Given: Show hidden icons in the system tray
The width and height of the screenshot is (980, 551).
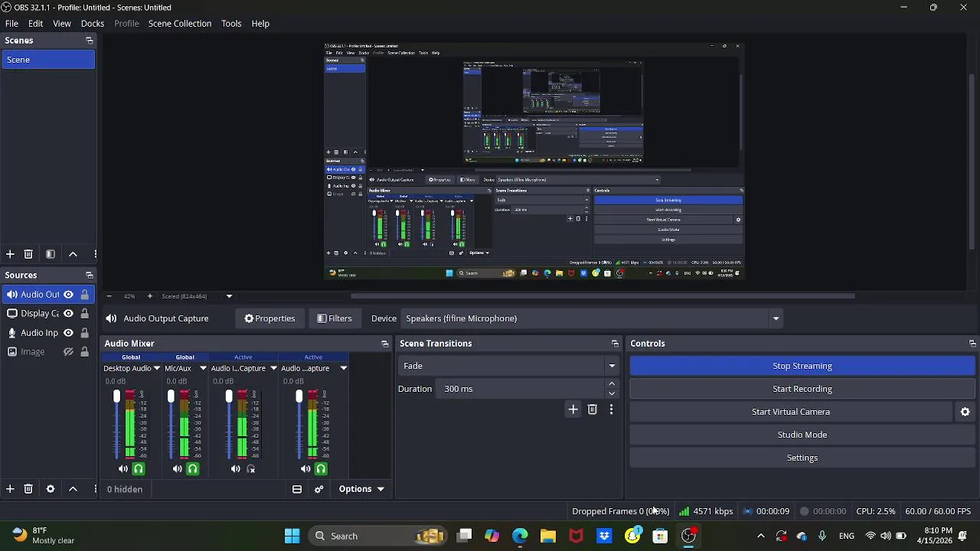Looking at the screenshot, I should tap(760, 536).
